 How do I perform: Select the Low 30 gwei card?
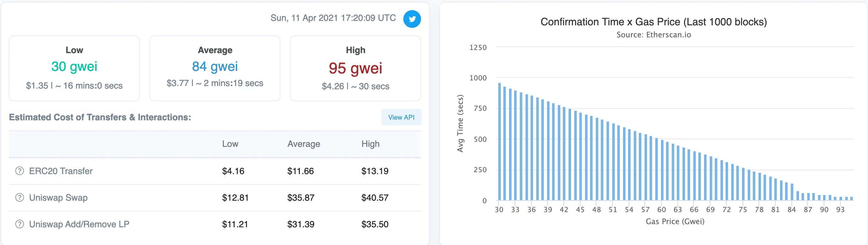[74, 68]
